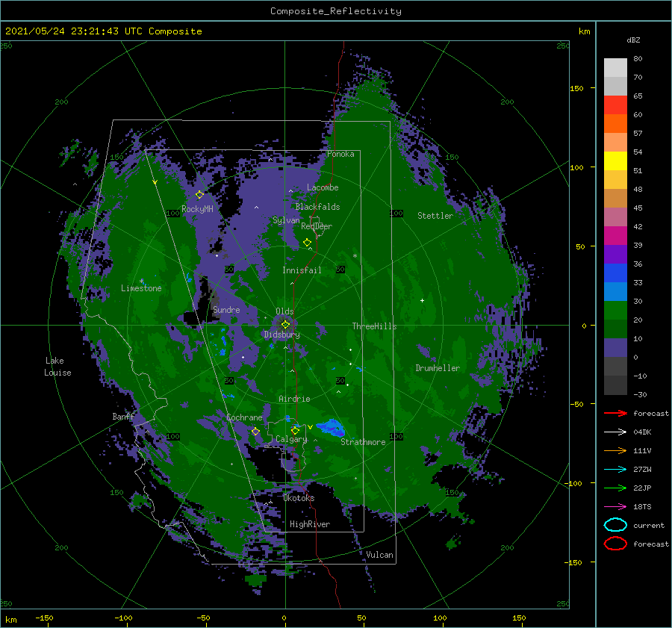Click the yellow marker right of Cochrane
The width and height of the screenshot is (672, 628).
click(255, 432)
